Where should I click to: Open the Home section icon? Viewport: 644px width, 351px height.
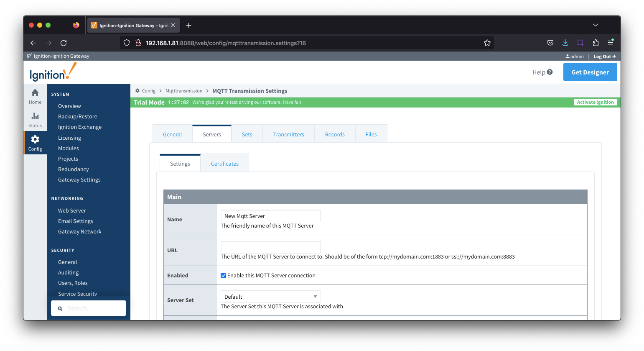(x=35, y=93)
